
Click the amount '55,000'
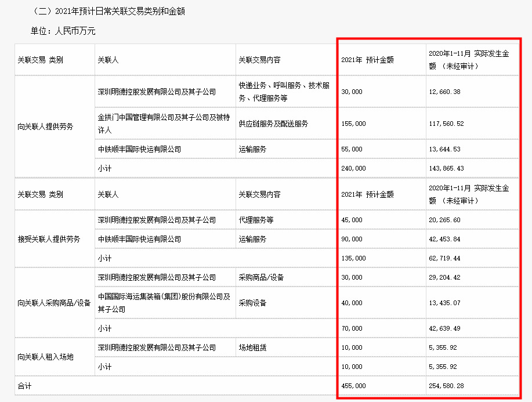[352, 149]
